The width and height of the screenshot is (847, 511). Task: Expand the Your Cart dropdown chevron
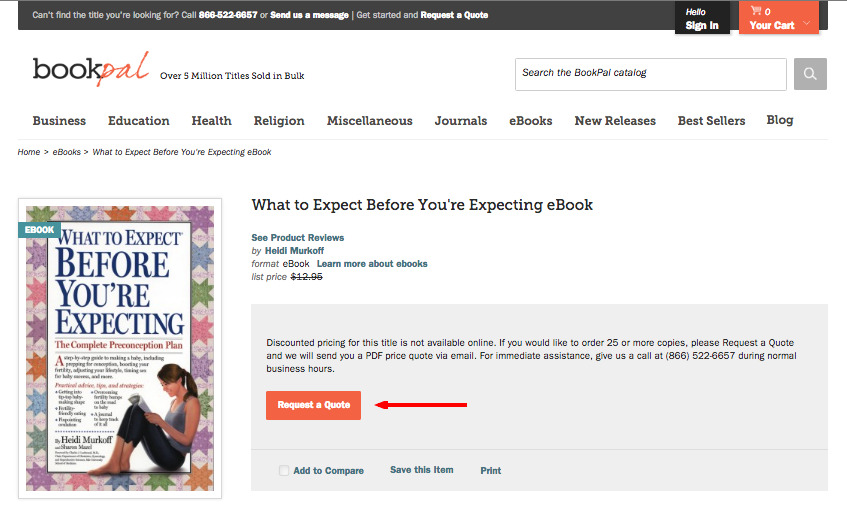click(806, 23)
